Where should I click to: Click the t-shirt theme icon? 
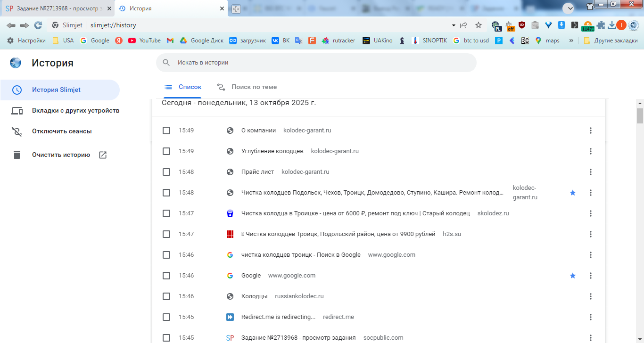590,6
